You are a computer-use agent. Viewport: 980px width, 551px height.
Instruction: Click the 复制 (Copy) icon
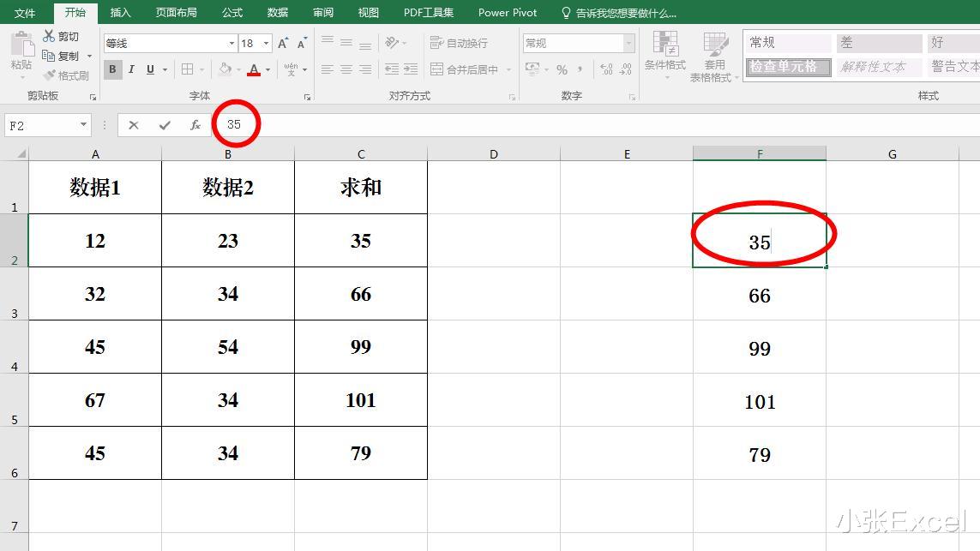click(50, 56)
